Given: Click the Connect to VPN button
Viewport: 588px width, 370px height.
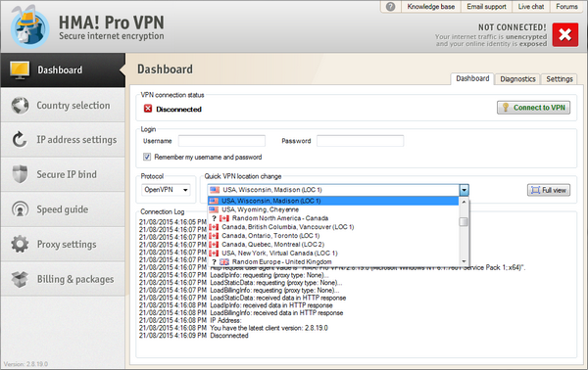Looking at the screenshot, I should pyautogui.click(x=534, y=108).
